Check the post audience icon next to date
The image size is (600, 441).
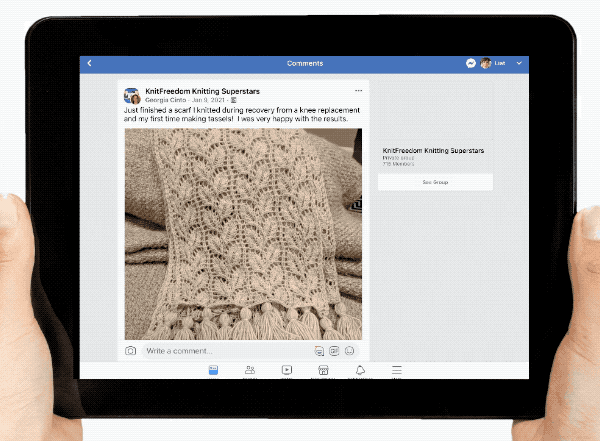pos(233,100)
